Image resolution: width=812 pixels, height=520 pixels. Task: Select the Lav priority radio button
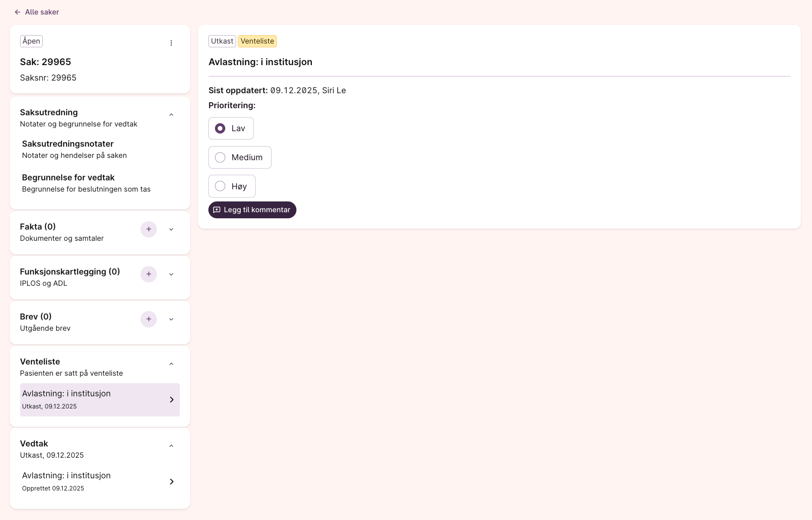(x=220, y=128)
